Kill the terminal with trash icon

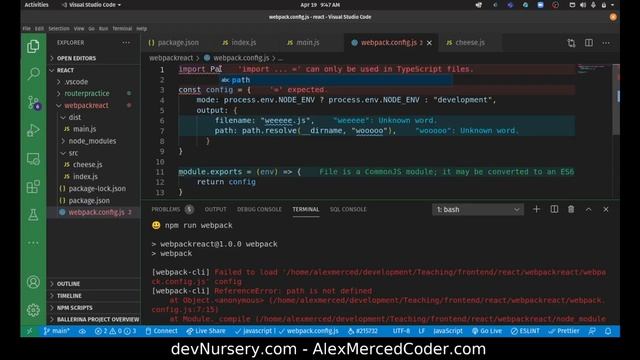(571, 209)
